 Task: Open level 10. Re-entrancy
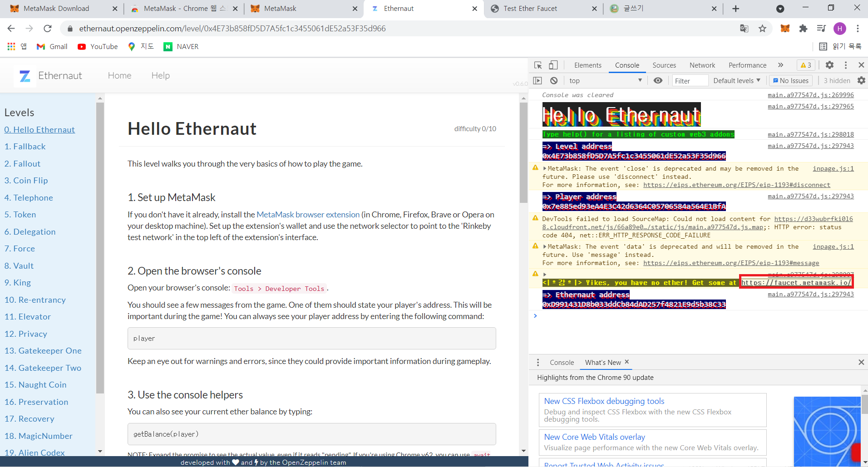(35, 300)
